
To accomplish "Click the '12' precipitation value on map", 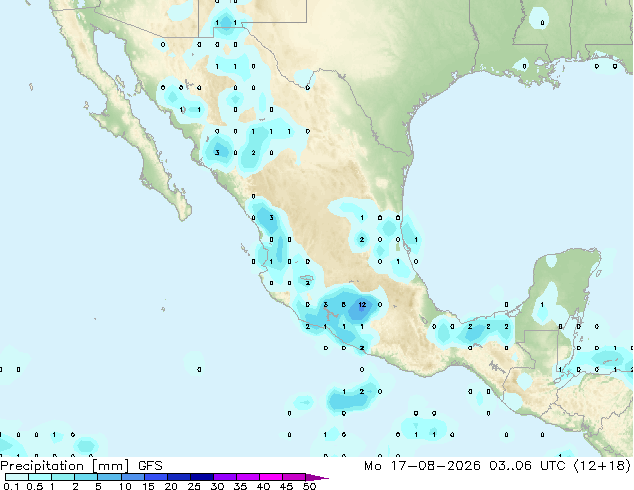I will pos(362,305).
